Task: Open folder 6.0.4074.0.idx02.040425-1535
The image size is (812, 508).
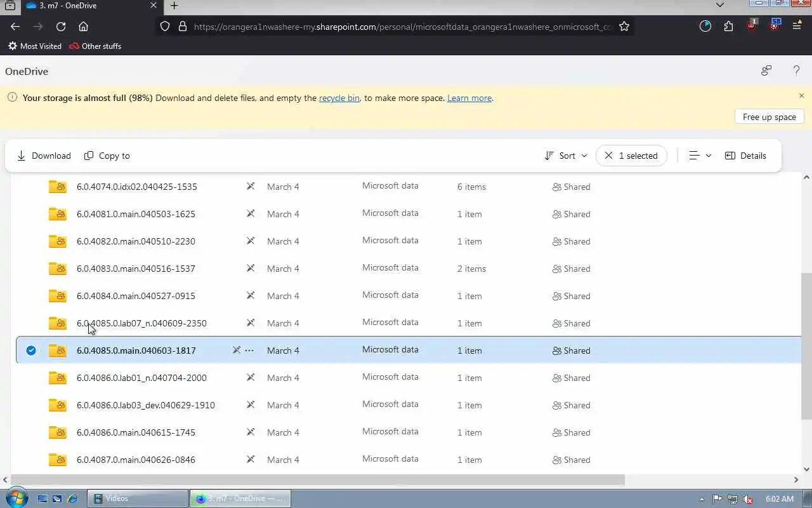Action: pos(137,187)
